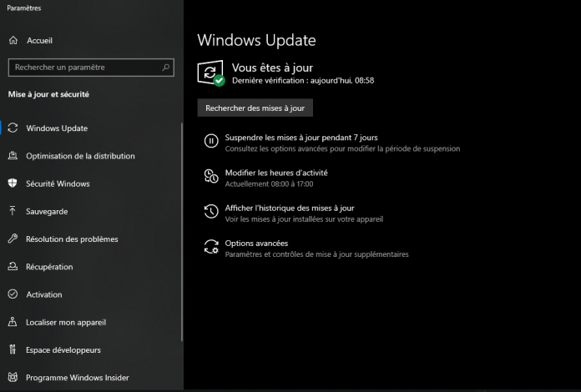Click the pause icon for suspending updates
Image resolution: width=581 pixels, height=392 pixels.
[211, 141]
